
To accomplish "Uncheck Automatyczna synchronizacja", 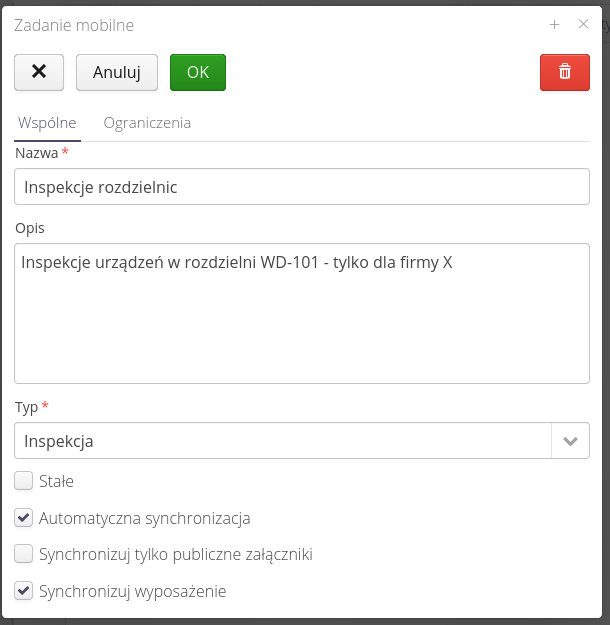I will 24,518.
